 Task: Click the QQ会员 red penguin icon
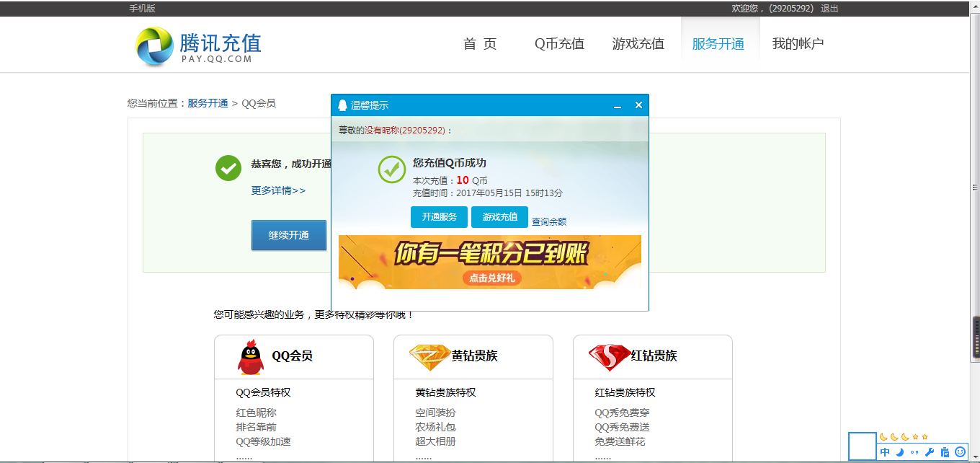tap(250, 357)
